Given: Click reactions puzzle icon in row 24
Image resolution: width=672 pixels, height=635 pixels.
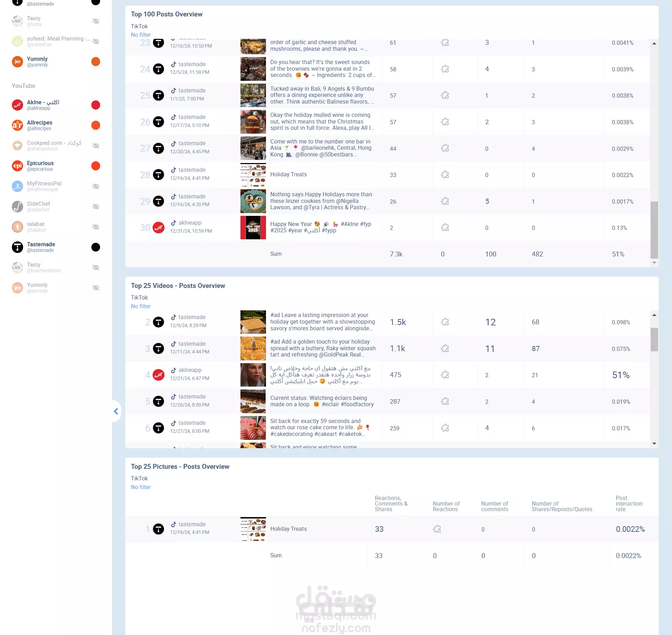Looking at the screenshot, I should click(x=445, y=69).
